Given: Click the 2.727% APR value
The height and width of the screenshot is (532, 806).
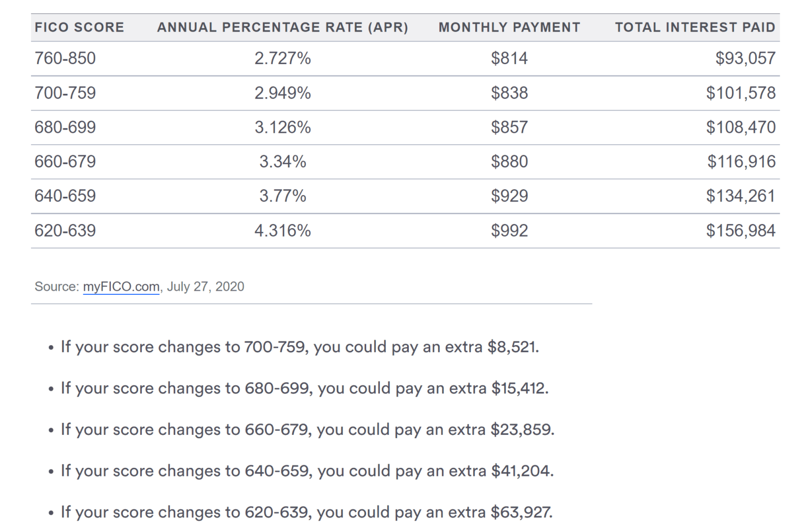Looking at the screenshot, I should click(x=283, y=58).
